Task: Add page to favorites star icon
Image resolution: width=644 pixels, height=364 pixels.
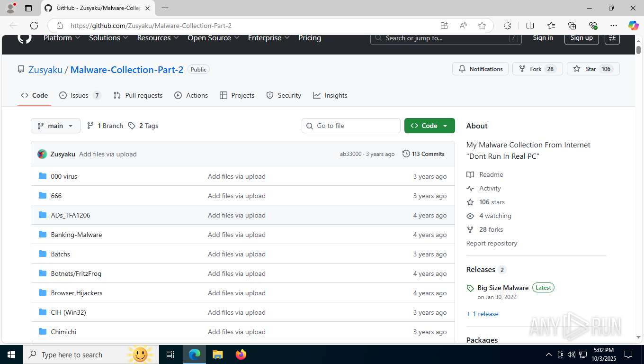Action: (x=482, y=26)
